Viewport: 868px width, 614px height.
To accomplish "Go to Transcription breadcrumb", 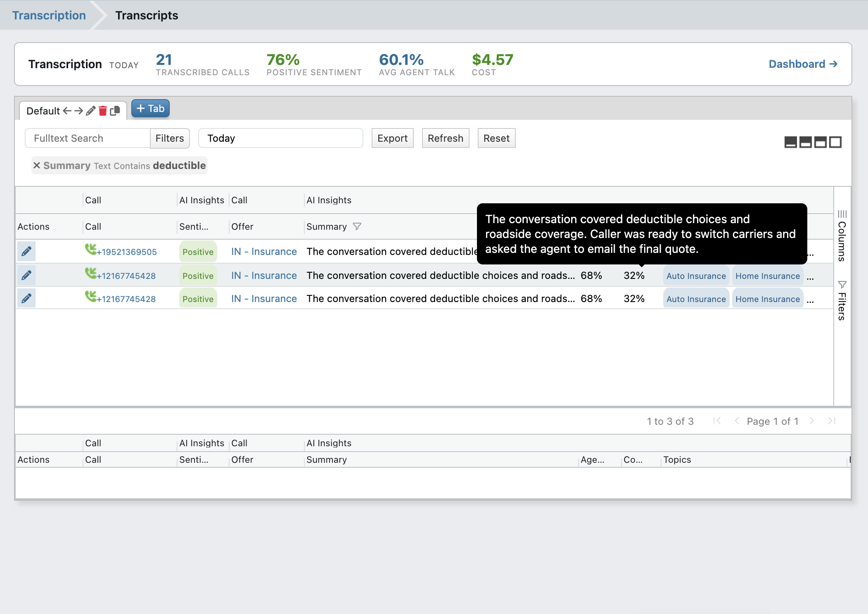I will pyautogui.click(x=49, y=15).
